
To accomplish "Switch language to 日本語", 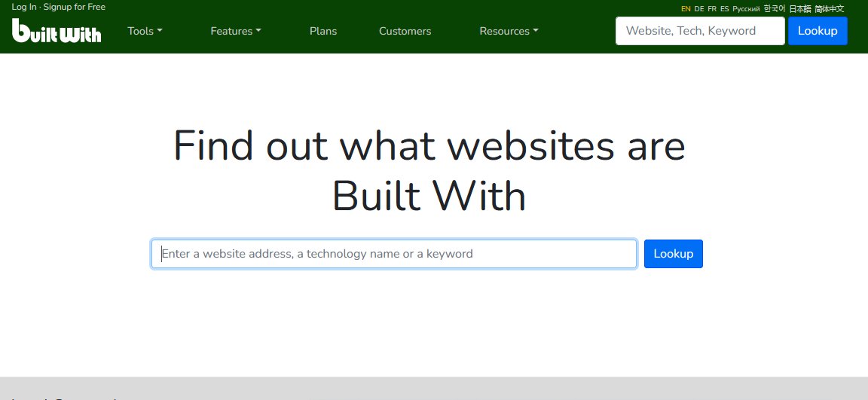I will click(800, 9).
